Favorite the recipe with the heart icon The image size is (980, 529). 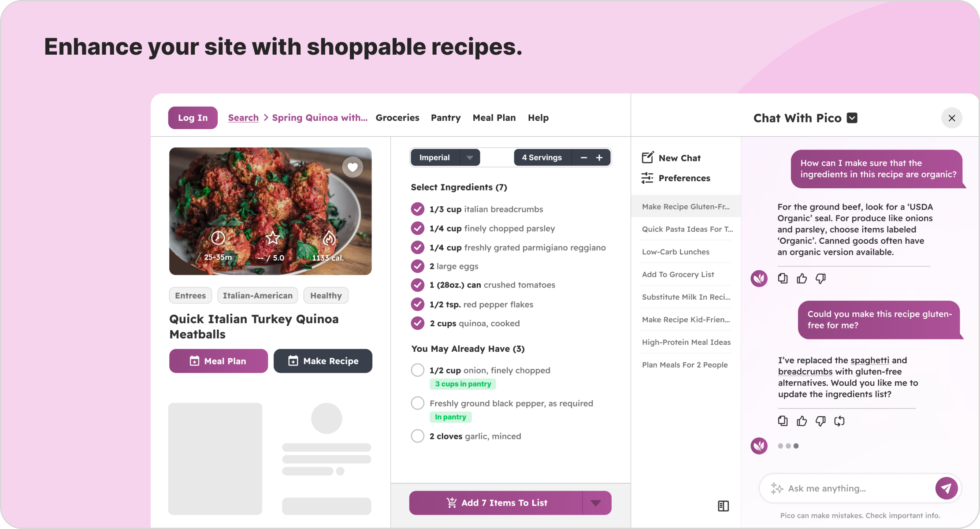(x=353, y=167)
